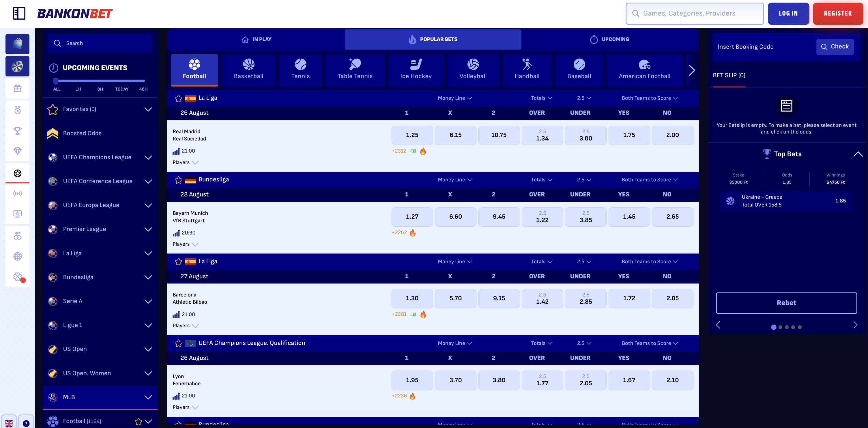The height and width of the screenshot is (428, 868).
Task: Open the trophy tournaments icon in the sidebar
Action: 18,131
